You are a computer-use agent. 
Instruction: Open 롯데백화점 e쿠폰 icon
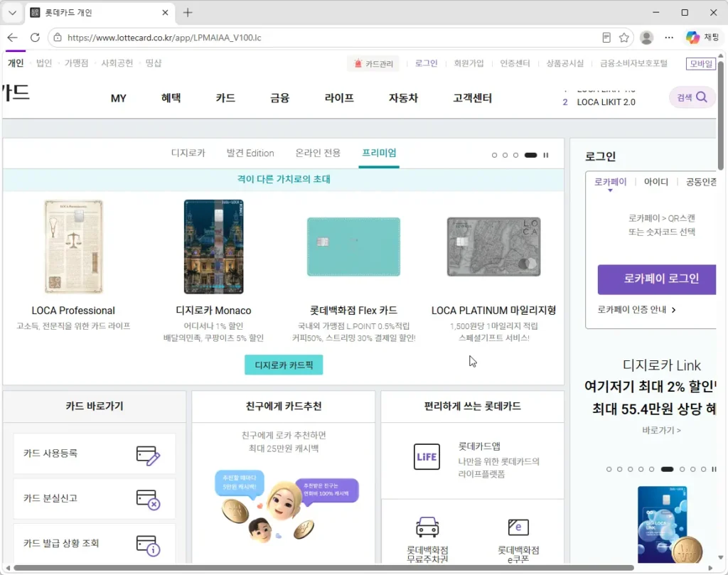click(x=518, y=527)
